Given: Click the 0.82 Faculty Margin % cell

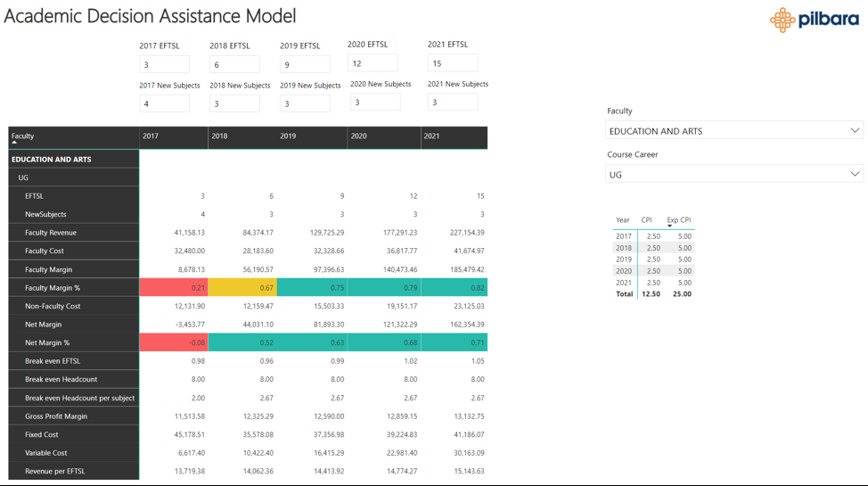Looking at the screenshot, I should (x=454, y=288).
